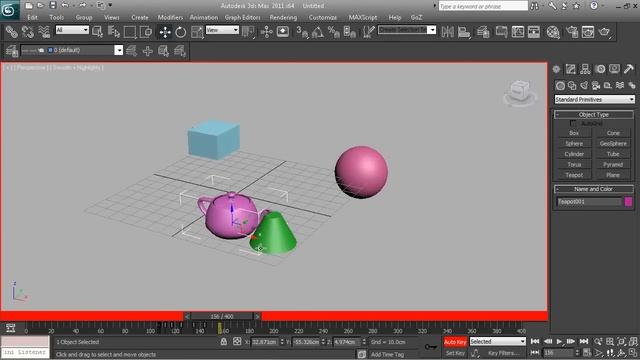Click the Select and Manipulate icon

[x=267, y=31]
